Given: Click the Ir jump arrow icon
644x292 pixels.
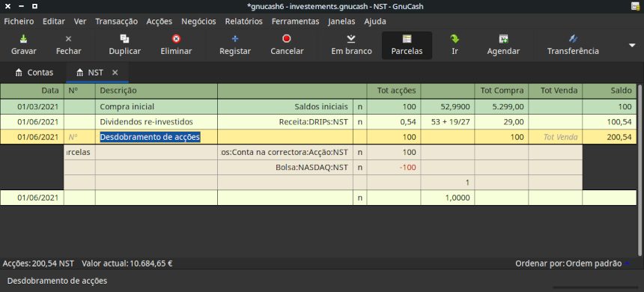Looking at the screenshot, I should point(455,39).
